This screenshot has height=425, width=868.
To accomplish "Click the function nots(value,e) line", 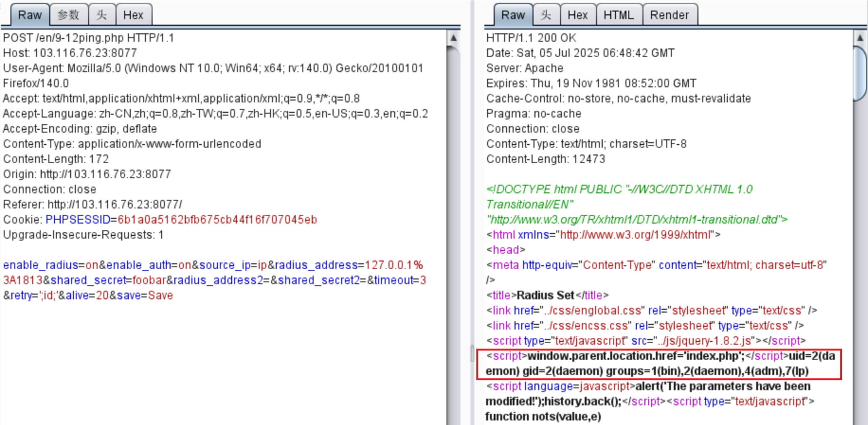I will pos(543,417).
